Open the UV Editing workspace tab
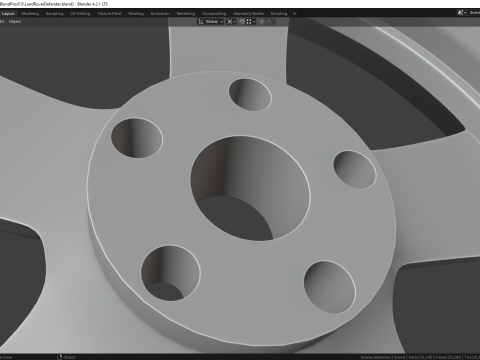 [x=80, y=14]
